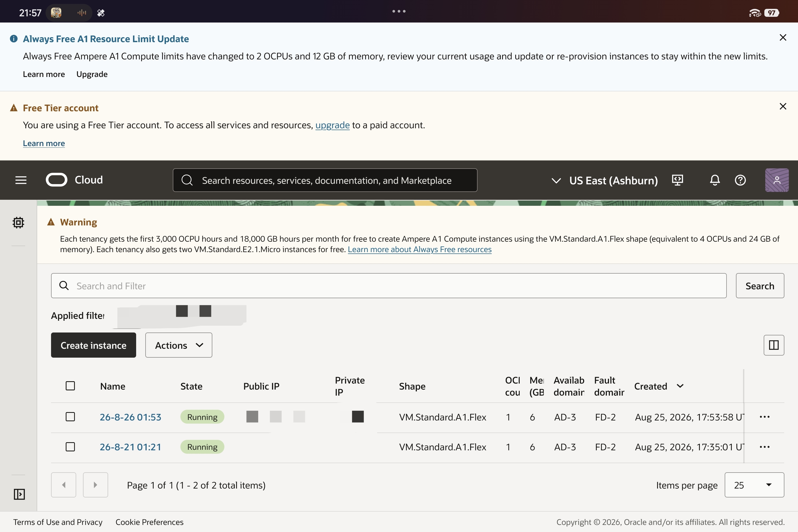Click the info icon beside A1 Limit Update
798x532 pixels.
coord(14,39)
